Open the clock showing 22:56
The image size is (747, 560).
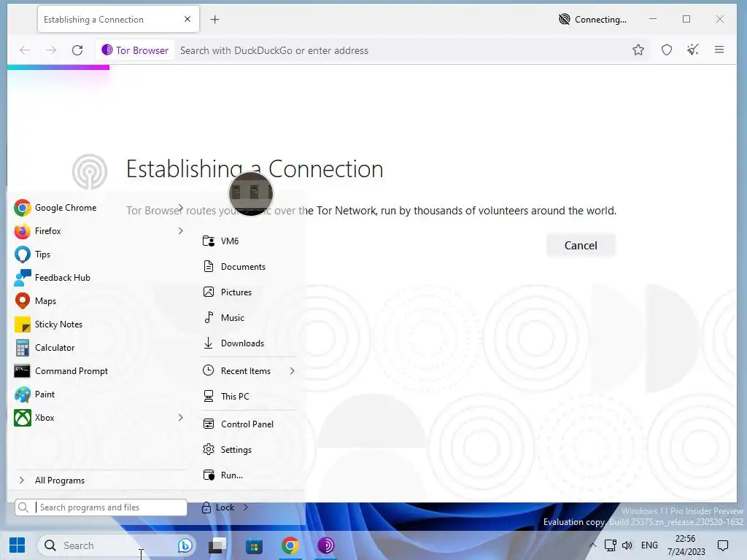(686, 545)
